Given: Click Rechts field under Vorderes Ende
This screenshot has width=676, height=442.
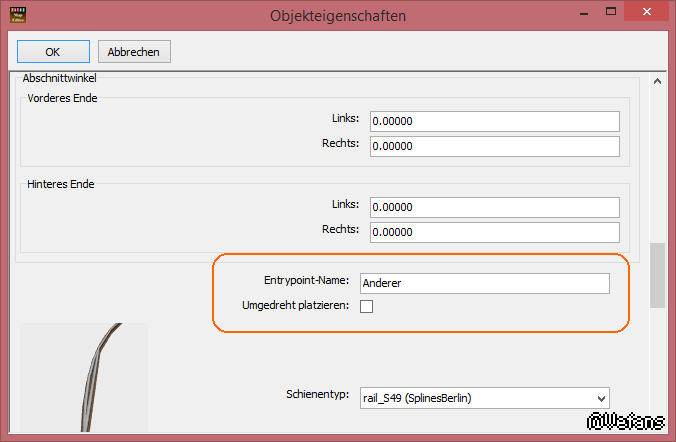Looking at the screenshot, I should point(494,145).
